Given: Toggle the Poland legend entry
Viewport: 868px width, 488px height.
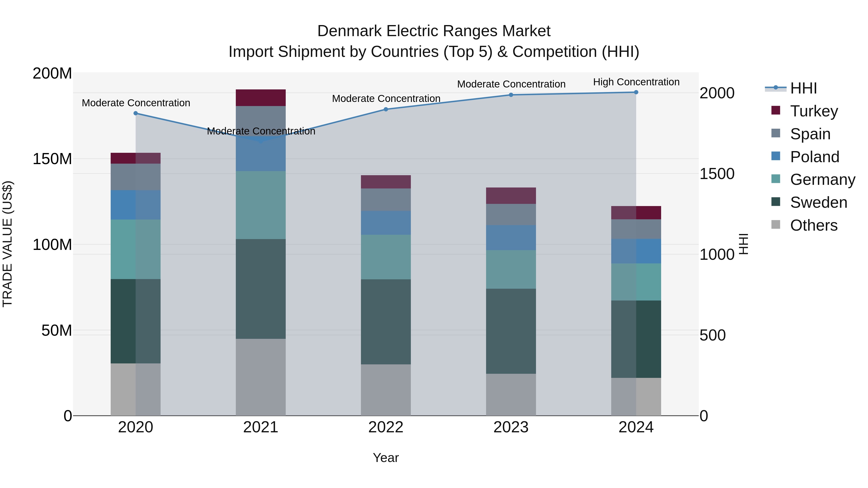Looking at the screenshot, I should 805,157.
